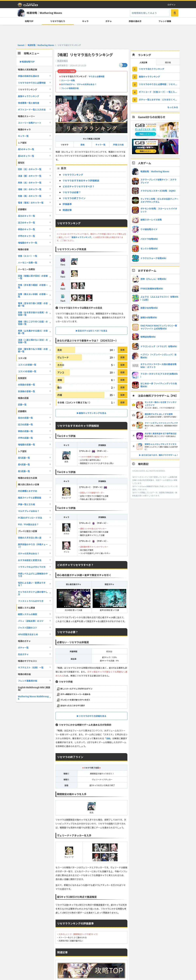Open the リセマラランキング hero banner image

point(91,114)
